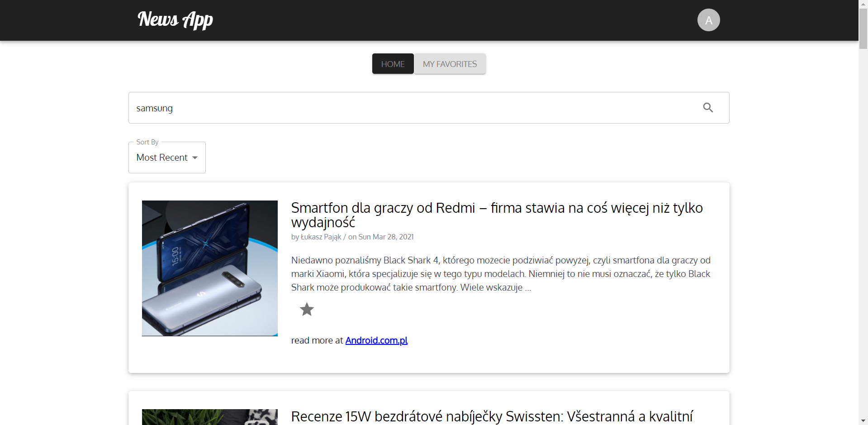The image size is (868, 425).
Task: Open the user avatar menu
Action: pos(708,20)
